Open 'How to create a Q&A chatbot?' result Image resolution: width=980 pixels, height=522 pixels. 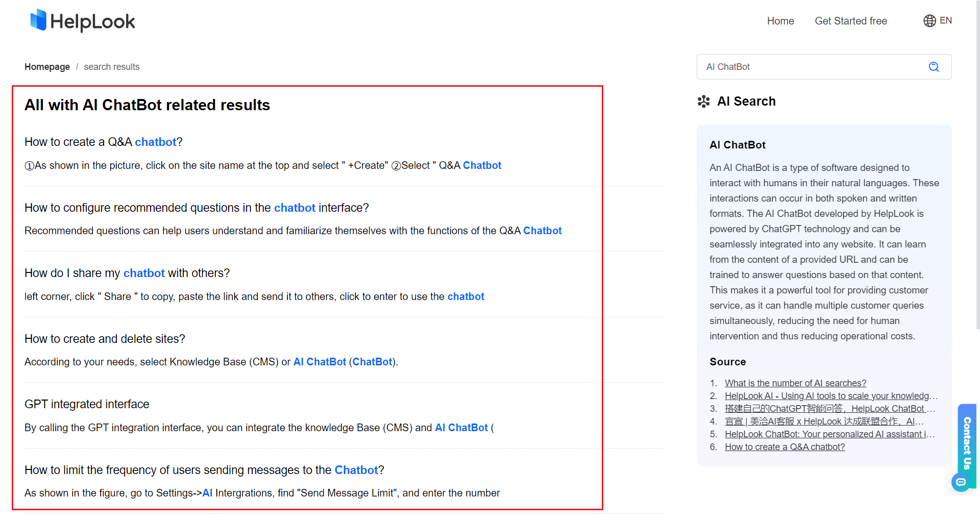104,142
